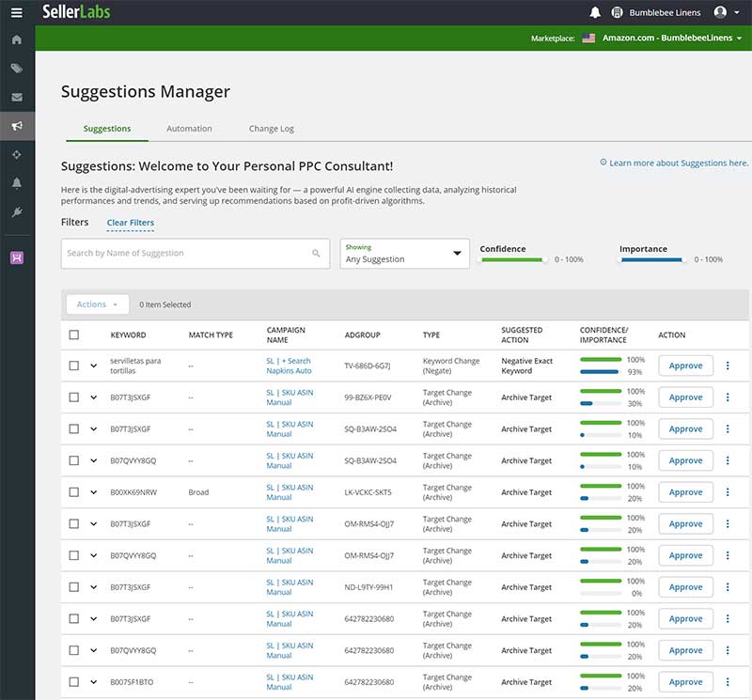Open the sidebar bell alerts icon
The width and height of the screenshot is (752, 700).
(x=17, y=183)
